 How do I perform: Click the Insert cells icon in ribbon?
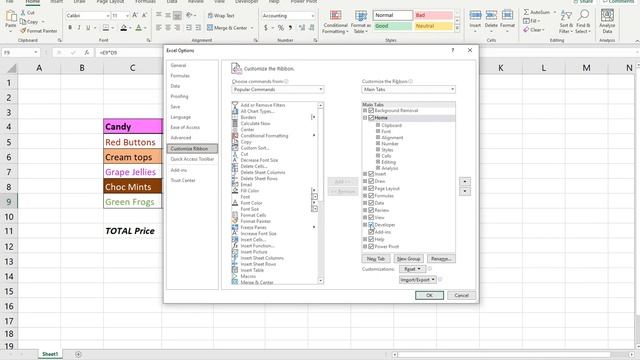click(x=475, y=16)
